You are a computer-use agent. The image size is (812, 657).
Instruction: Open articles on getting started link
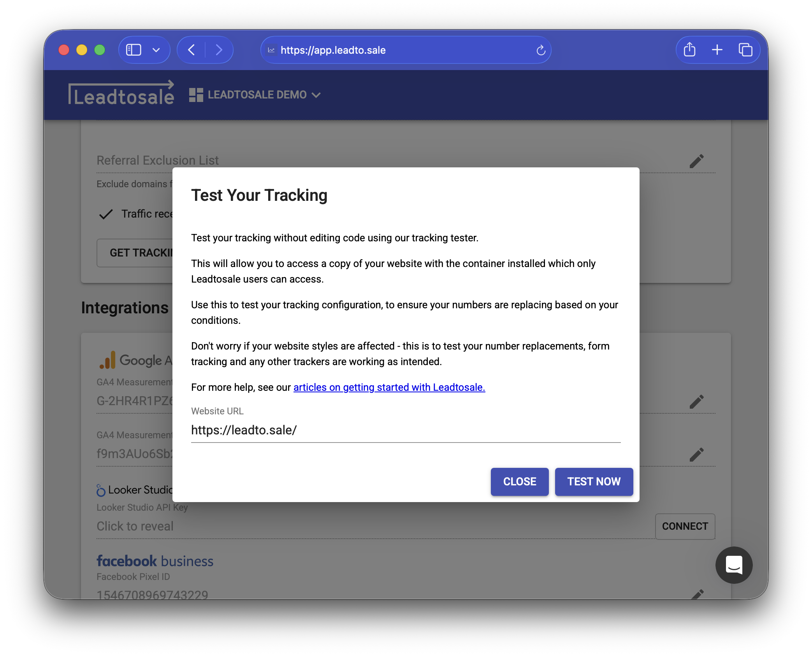coord(389,387)
